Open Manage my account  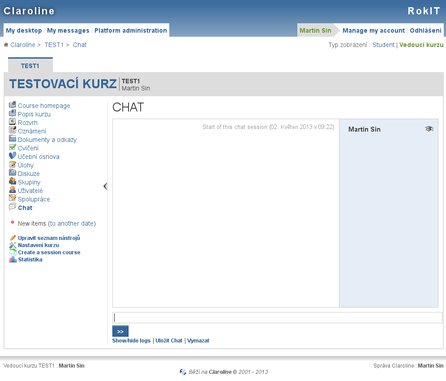374,30
